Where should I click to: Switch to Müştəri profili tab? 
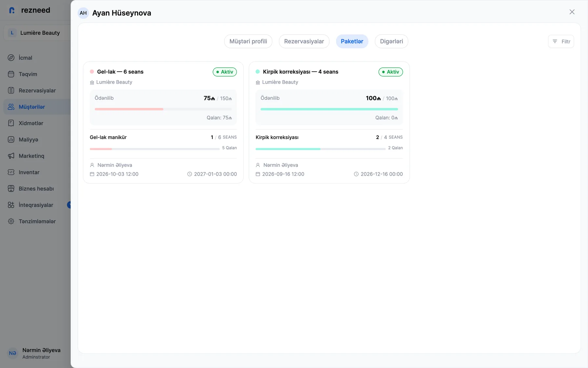[x=248, y=41]
